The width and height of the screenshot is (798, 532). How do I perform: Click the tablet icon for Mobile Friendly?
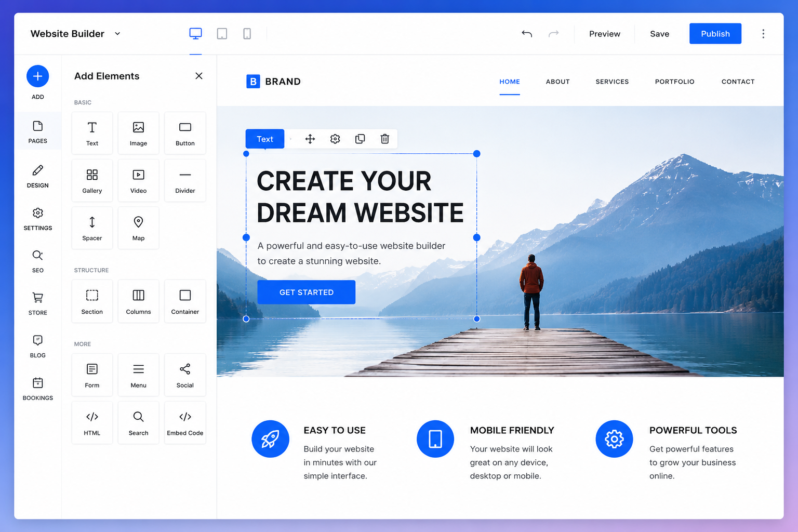435,439
